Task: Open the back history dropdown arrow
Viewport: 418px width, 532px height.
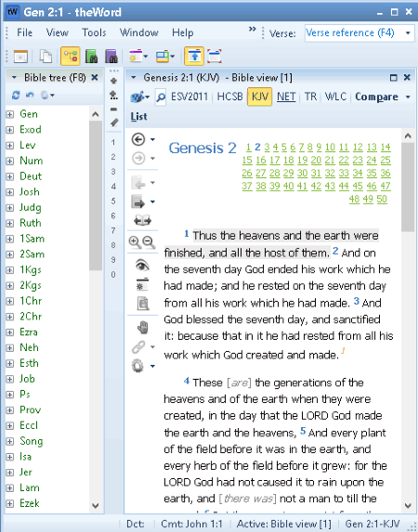Action: tap(153, 139)
